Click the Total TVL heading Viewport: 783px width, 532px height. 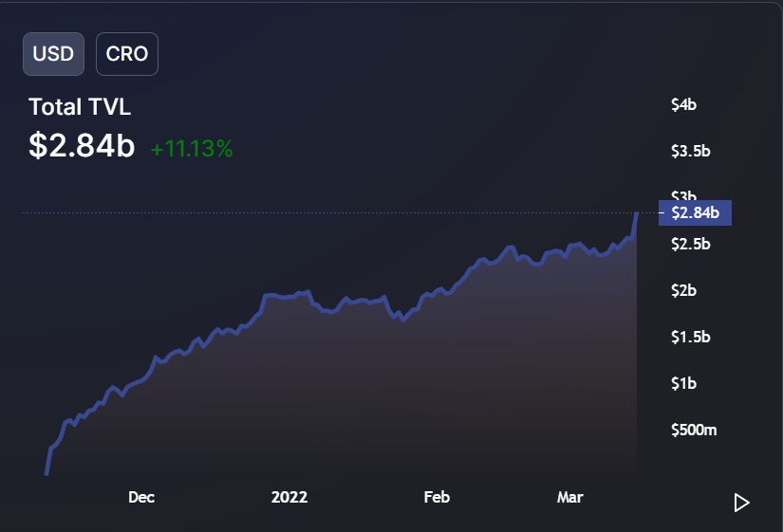pyautogui.click(x=80, y=107)
